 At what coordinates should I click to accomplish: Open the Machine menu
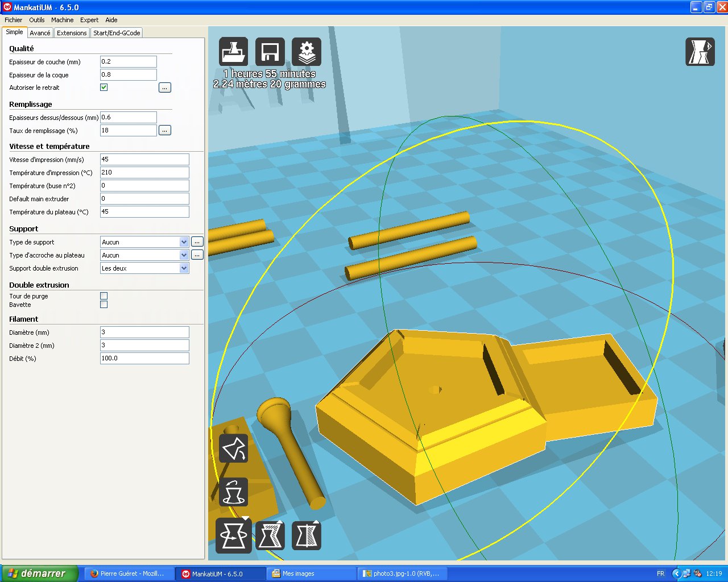[x=62, y=20]
